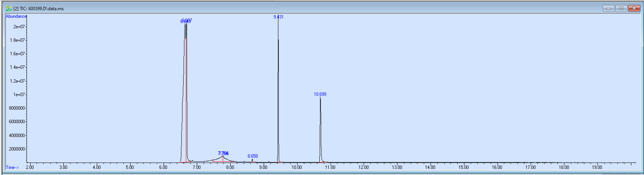Click the 8000000 abundance tick label

(x=17, y=108)
